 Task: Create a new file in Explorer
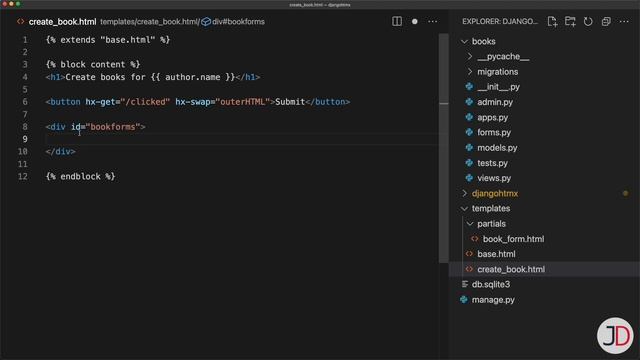(x=552, y=21)
